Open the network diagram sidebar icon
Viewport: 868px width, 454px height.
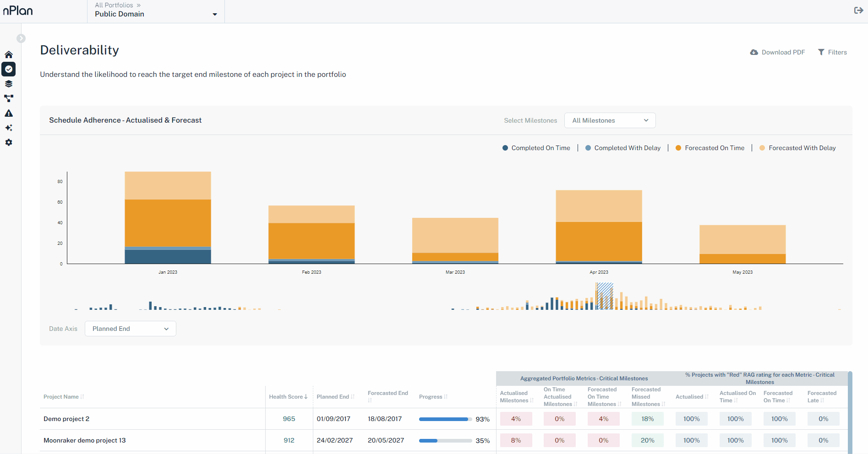(9, 98)
